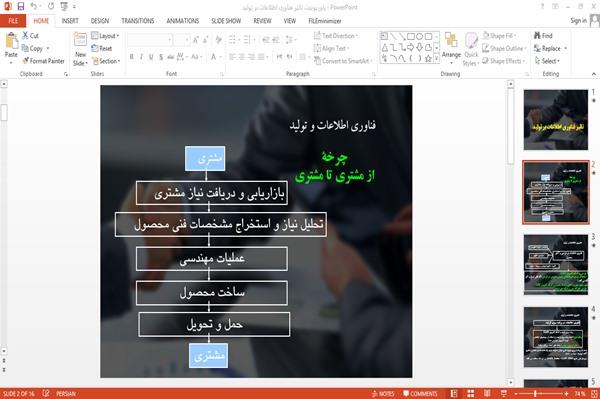Click the Cut scissors icon

(25, 36)
